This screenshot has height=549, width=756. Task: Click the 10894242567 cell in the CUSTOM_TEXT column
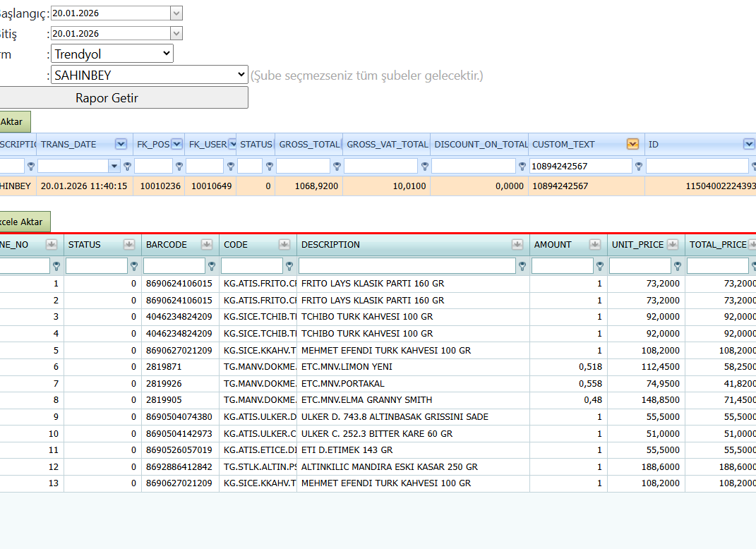(x=587, y=186)
